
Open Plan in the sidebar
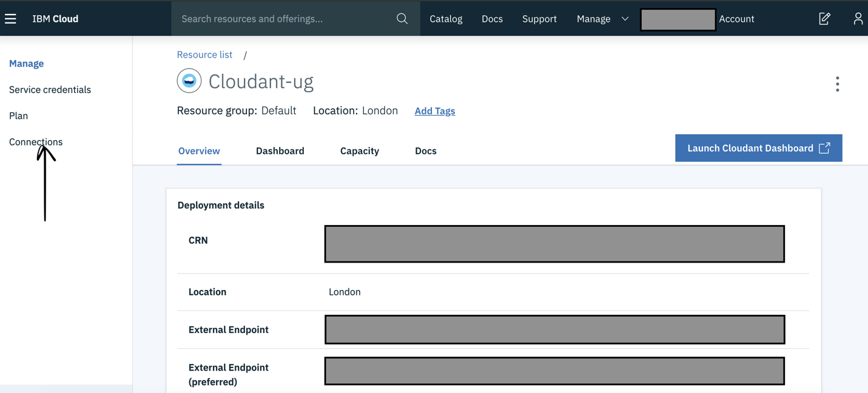point(18,116)
